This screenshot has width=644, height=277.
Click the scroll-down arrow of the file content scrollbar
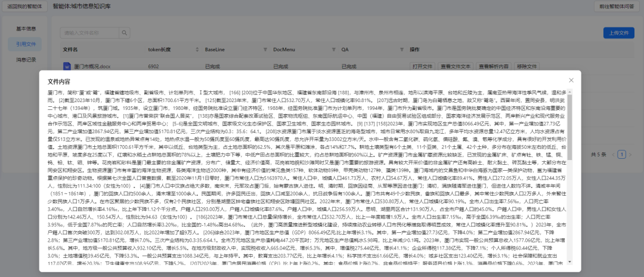coord(569,261)
